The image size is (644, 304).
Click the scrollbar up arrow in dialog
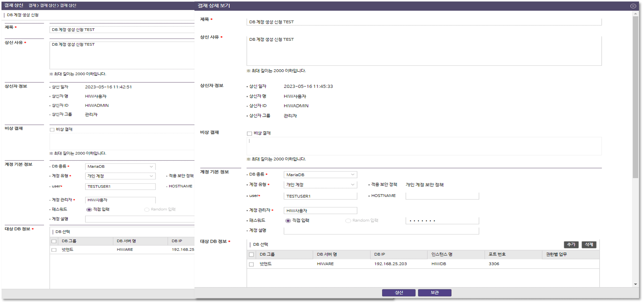635,14
